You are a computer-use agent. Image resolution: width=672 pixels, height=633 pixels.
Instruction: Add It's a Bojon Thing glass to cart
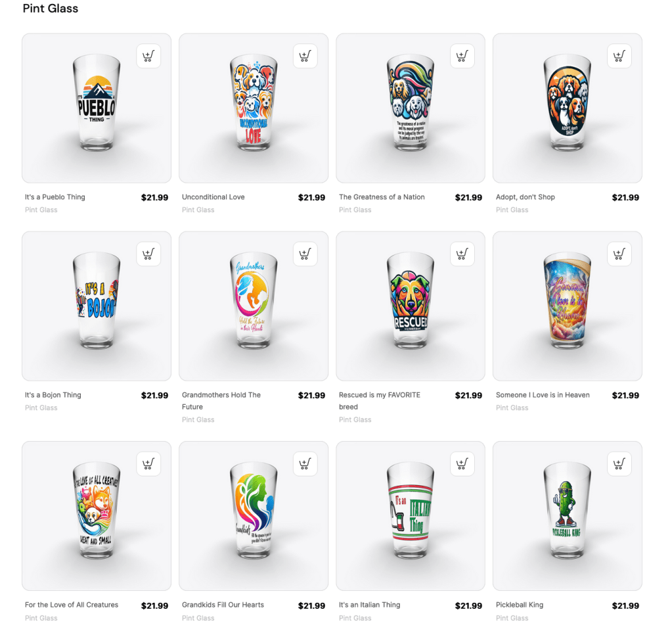click(x=148, y=254)
